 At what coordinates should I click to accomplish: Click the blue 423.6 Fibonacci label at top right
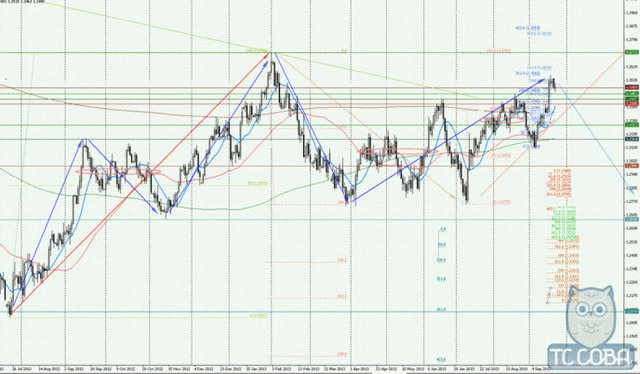point(527,28)
